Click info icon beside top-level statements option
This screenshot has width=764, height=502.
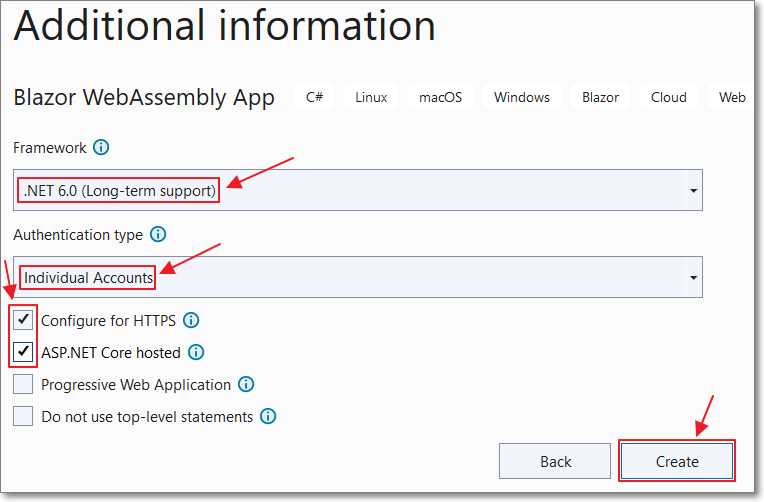[268, 416]
